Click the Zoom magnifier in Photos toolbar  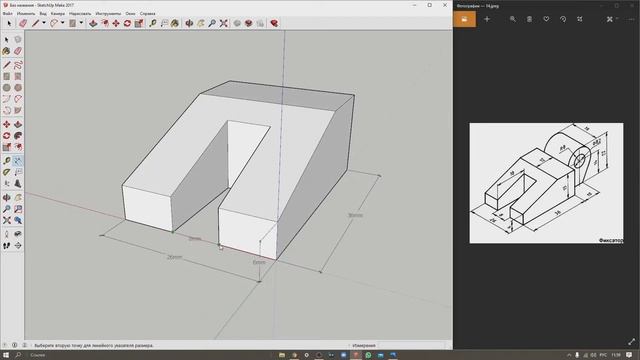click(x=513, y=19)
